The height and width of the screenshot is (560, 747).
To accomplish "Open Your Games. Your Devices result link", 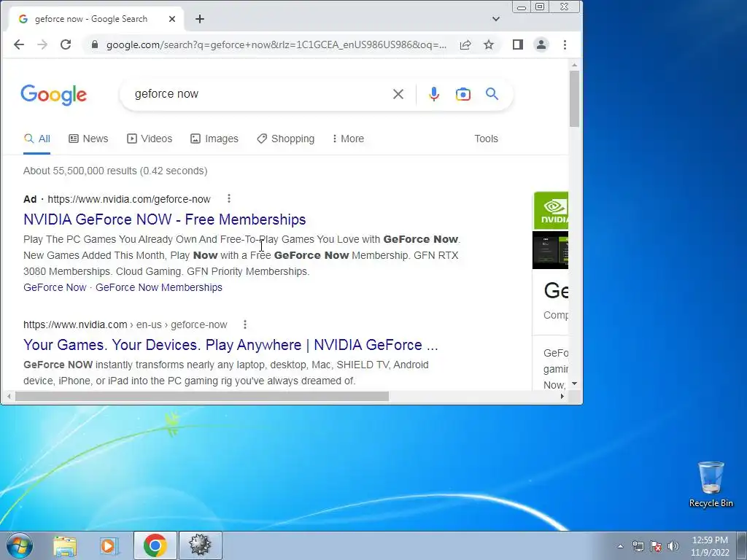I will click(231, 345).
